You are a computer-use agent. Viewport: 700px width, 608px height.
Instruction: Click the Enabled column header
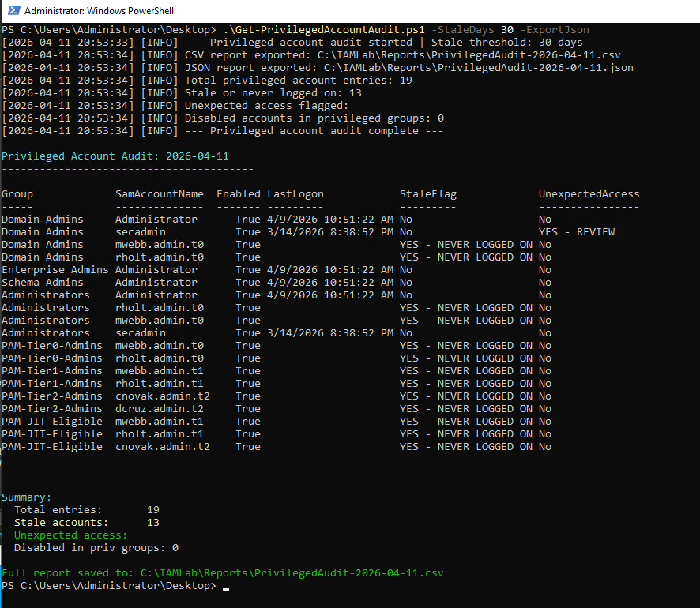238,193
